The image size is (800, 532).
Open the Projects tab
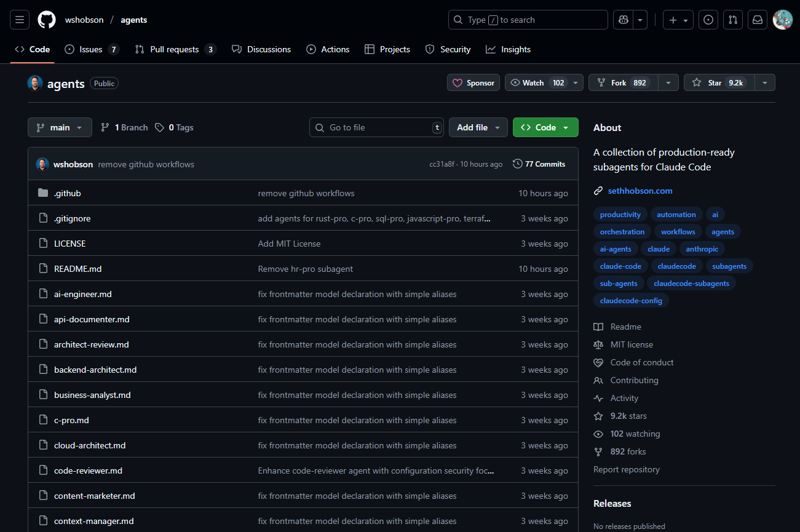tap(387, 49)
